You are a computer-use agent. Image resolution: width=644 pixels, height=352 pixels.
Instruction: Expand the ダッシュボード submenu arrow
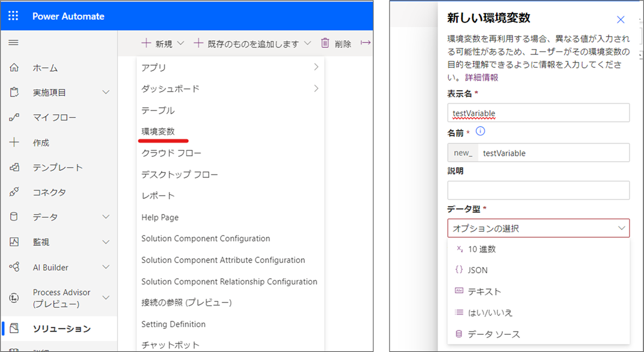pos(316,88)
